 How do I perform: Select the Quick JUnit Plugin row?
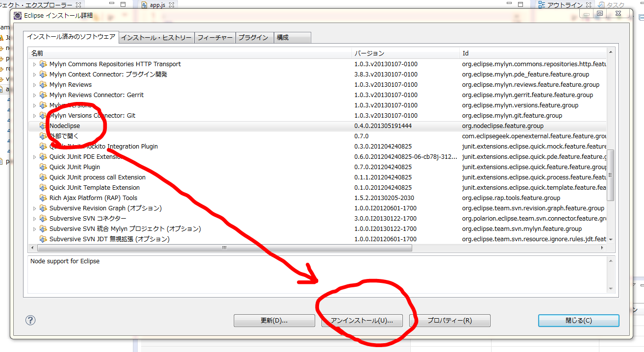pos(318,167)
